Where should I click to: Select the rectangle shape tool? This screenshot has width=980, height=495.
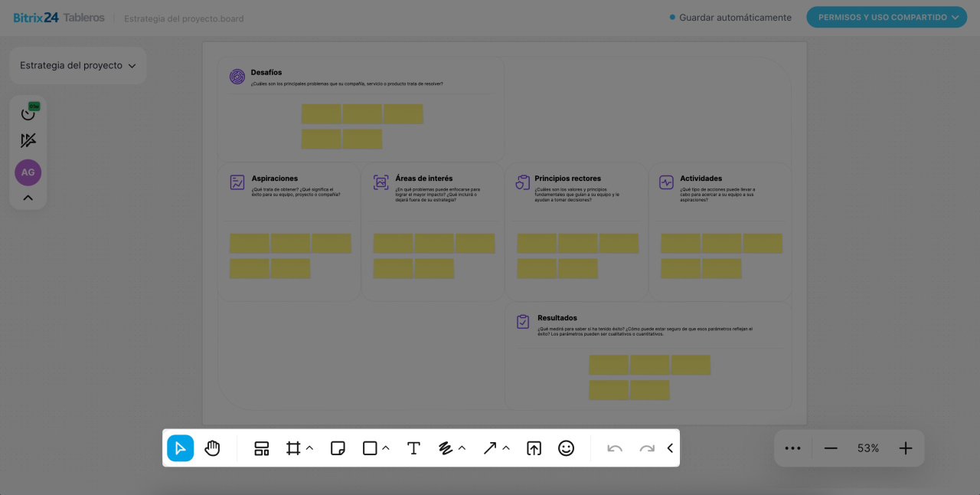coord(370,448)
